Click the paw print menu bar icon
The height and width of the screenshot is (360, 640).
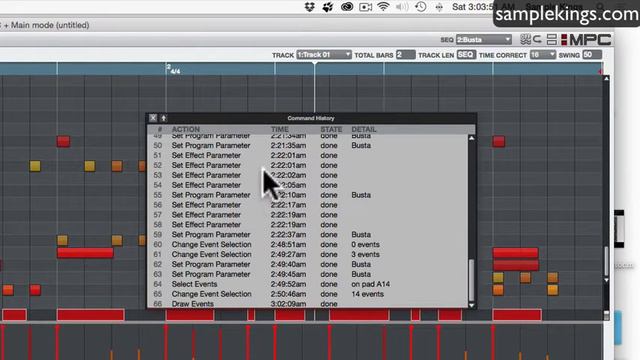(327, 7)
